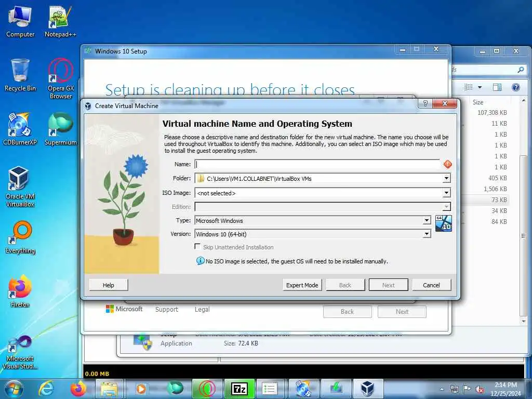Click the Explorer window help icon
Viewport: 532px width, 399px height.
(x=516, y=87)
